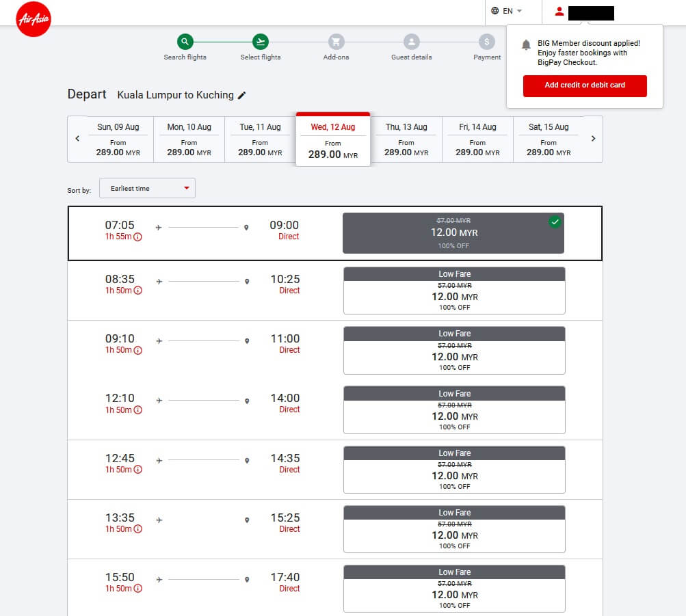This screenshot has width=686, height=616.
Task: Open info icon for 13:35 flight duration
Action: click(137, 529)
